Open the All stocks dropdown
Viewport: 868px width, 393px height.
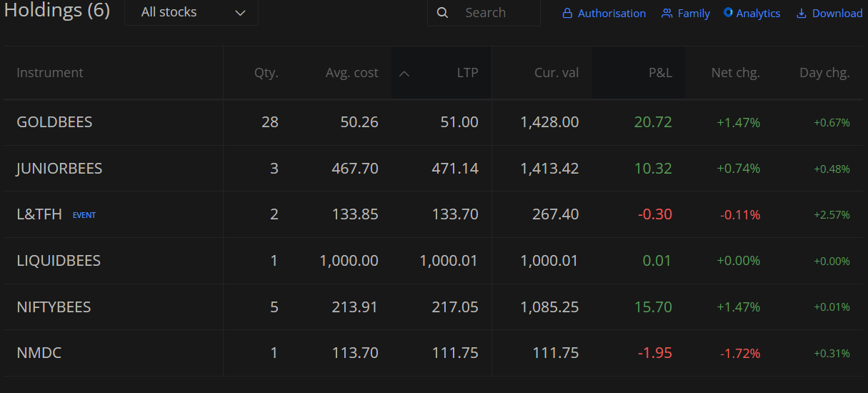[x=191, y=13]
